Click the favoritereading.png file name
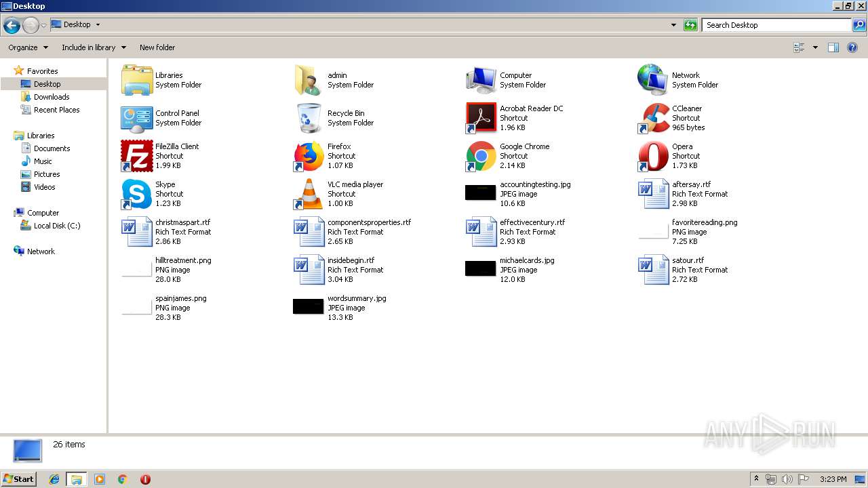Screen dimensions: 868x488 [x=705, y=222]
